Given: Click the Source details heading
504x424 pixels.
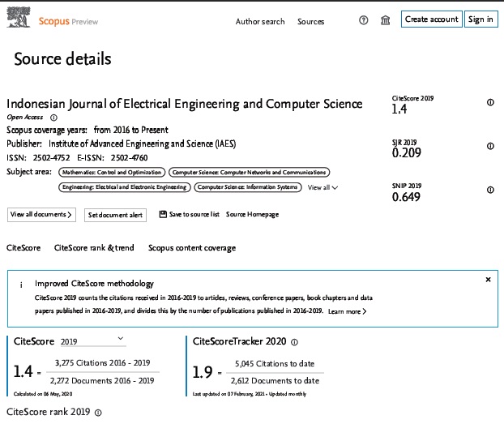Looking at the screenshot, I should click(x=62, y=59).
